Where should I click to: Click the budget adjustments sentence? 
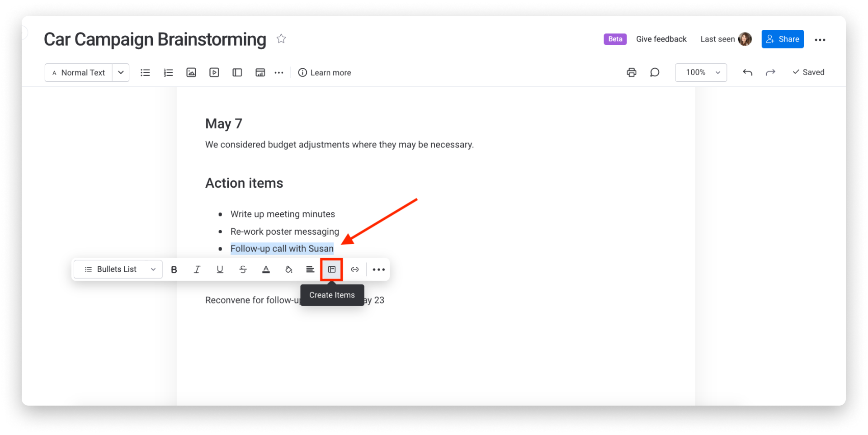(x=340, y=145)
